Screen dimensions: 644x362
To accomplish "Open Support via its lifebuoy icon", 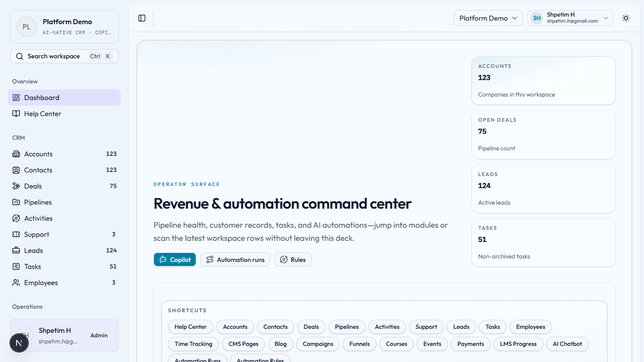I will [17, 234].
